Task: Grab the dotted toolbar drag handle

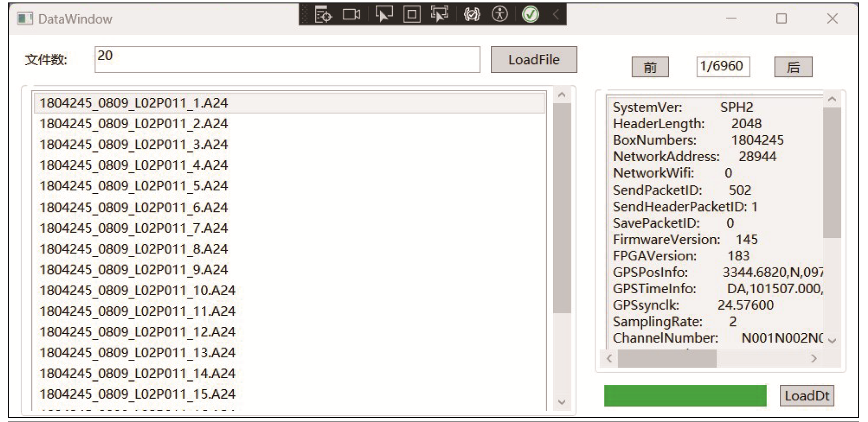Action: coord(306,15)
